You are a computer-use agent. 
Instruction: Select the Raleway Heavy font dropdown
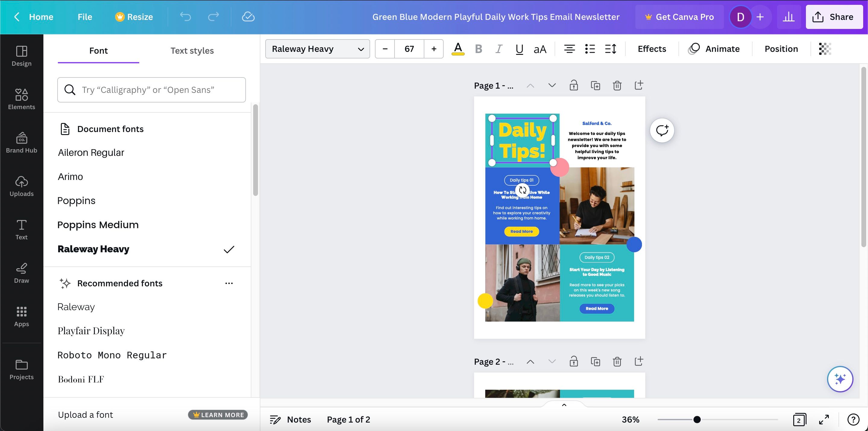click(x=318, y=49)
